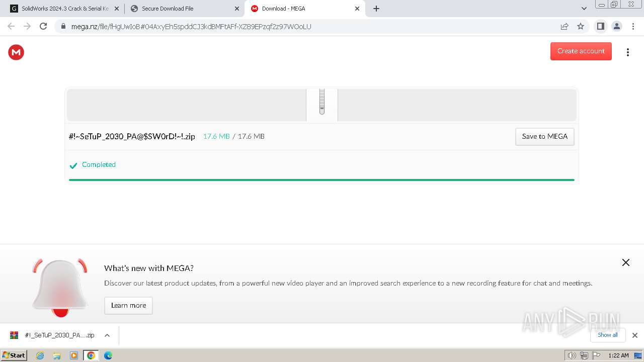Open a new browser tab
The height and width of the screenshot is (362, 644).
click(x=376, y=9)
